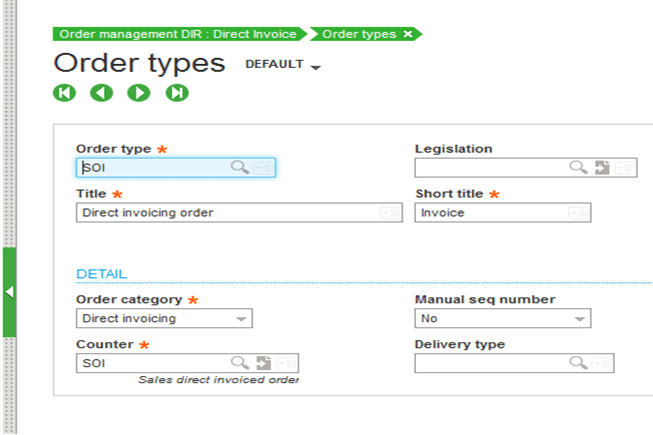Go to first record navigation icon
Image resolution: width=653 pixels, height=435 pixels.
[64, 93]
